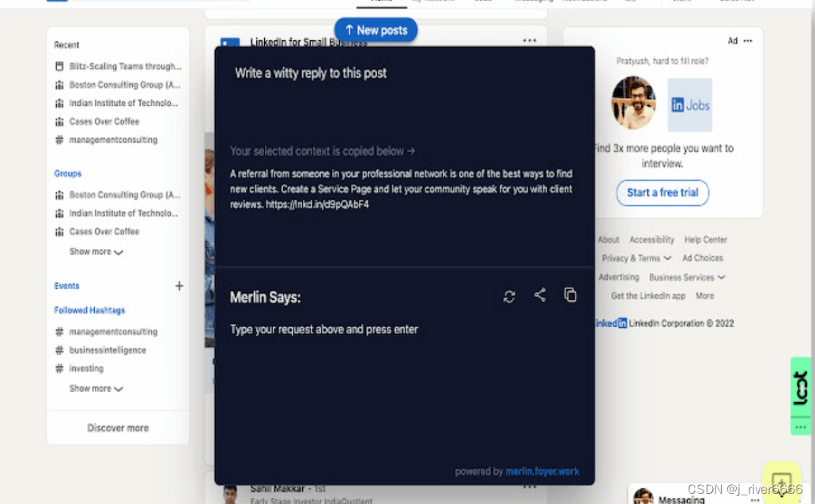Click the Events link

pyautogui.click(x=66, y=286)
